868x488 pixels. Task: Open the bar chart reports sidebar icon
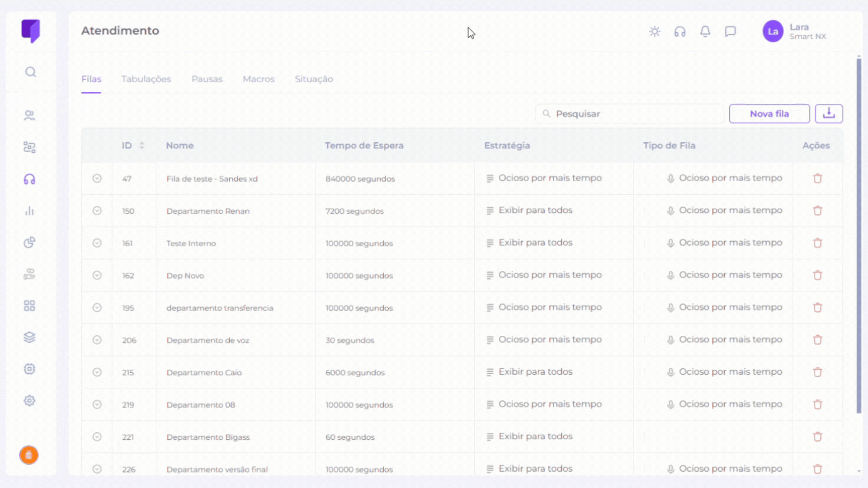29,211
